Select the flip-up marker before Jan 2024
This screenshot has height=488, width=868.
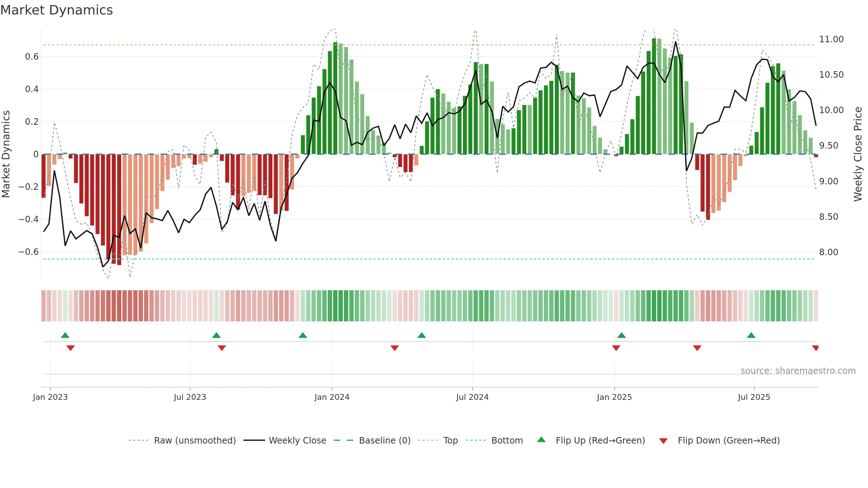click(x=303, y=335)
